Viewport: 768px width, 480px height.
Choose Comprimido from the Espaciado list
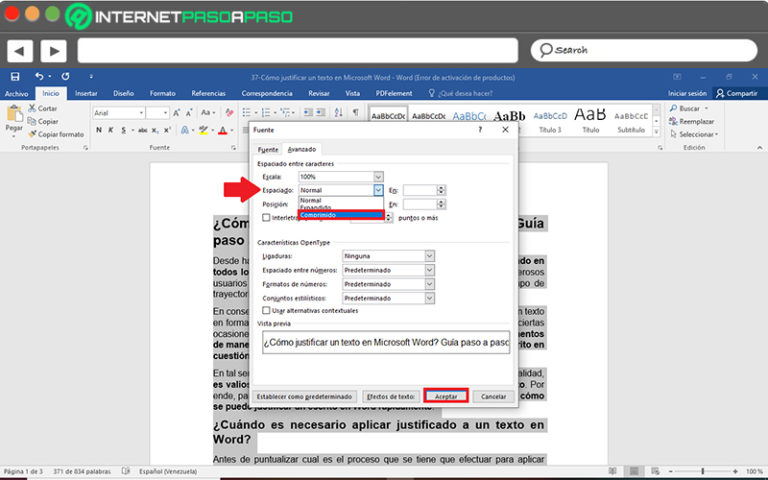(340, 215)
